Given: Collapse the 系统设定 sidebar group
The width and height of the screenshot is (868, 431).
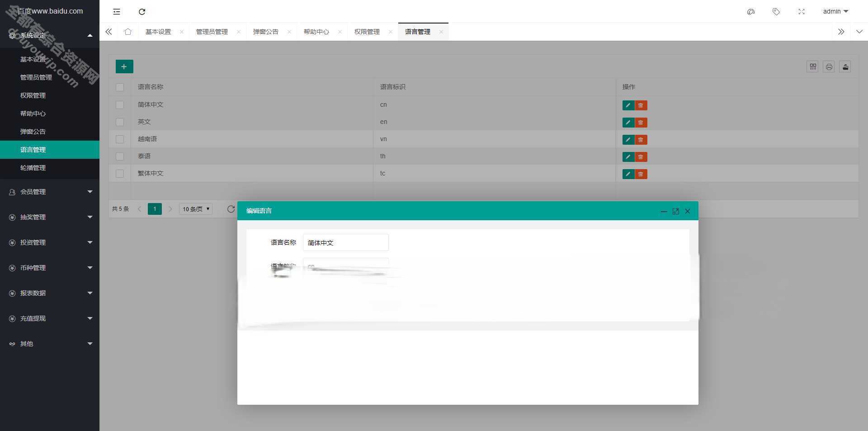Looking at the screenshot, I should pos(50,35).
